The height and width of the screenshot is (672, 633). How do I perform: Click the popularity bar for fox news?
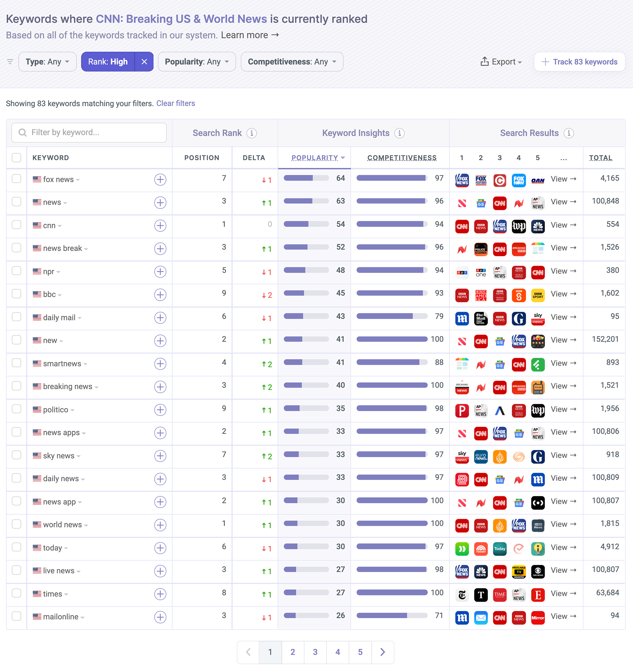click(306, 178)
